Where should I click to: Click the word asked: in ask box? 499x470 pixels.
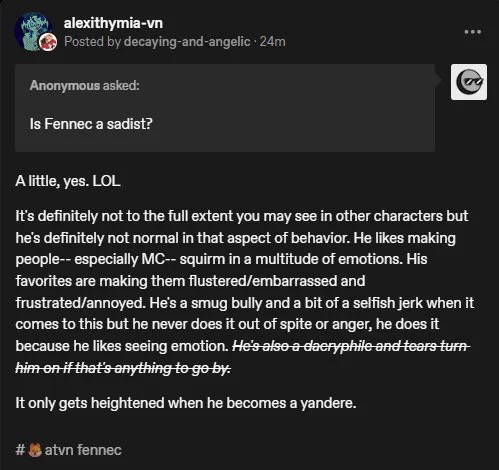click(121, 86)
